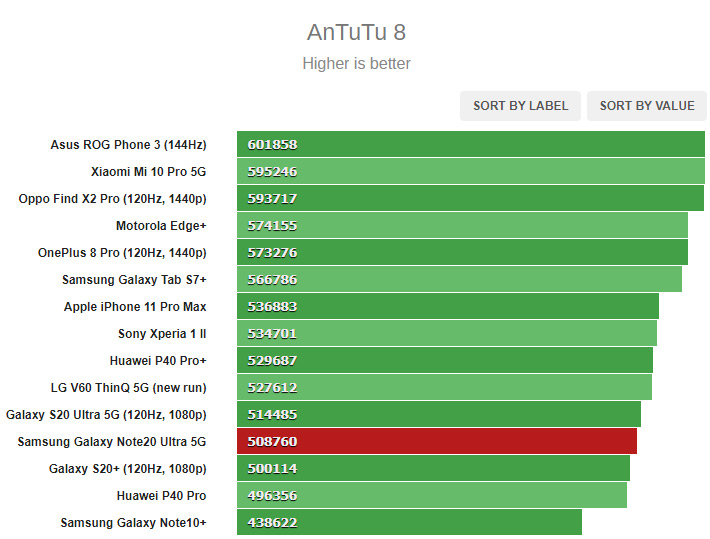
Task: Click the 496356 score bar
Action: click(432, 496)
